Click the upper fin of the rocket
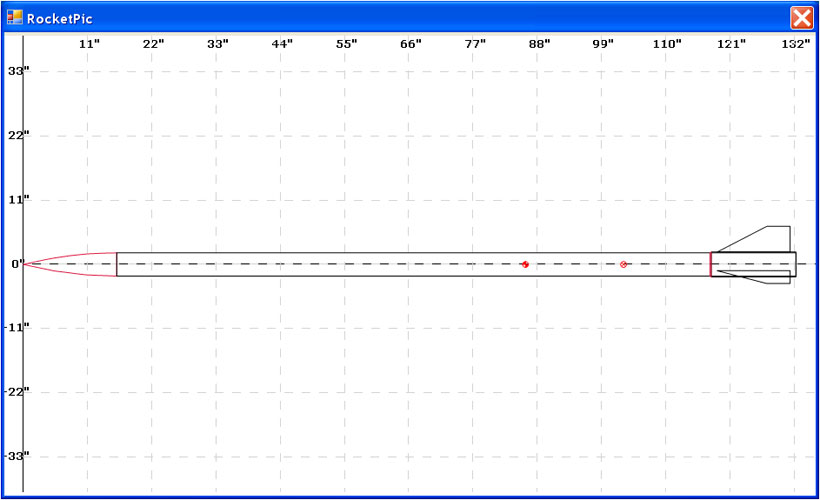This screenshot has width=820, height=500. click(x=755, y=239)
